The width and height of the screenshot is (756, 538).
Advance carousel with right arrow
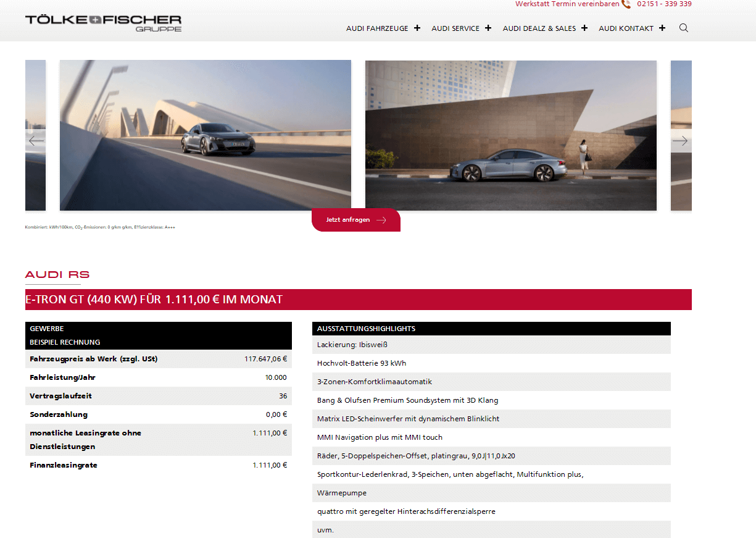[x=681, y=141]
